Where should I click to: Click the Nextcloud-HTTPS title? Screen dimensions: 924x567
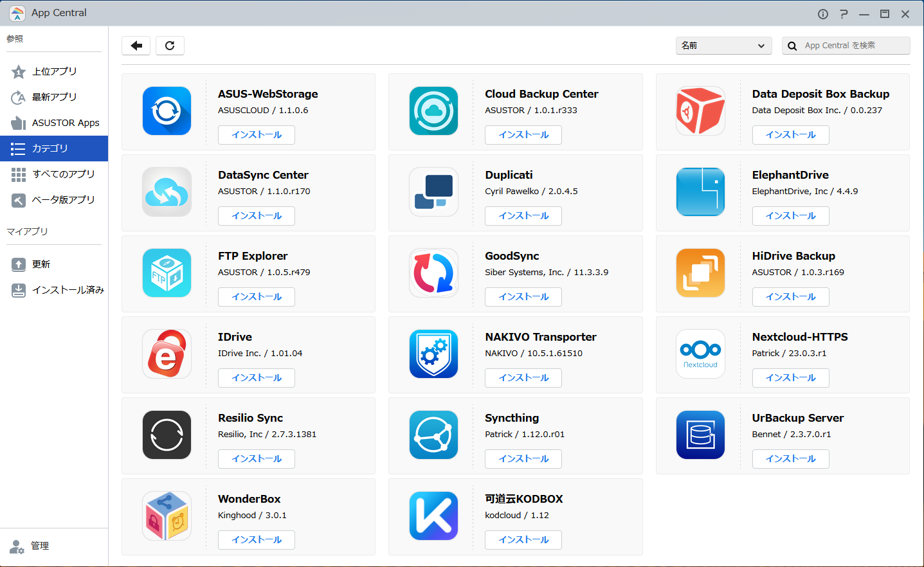pos(800,337)
